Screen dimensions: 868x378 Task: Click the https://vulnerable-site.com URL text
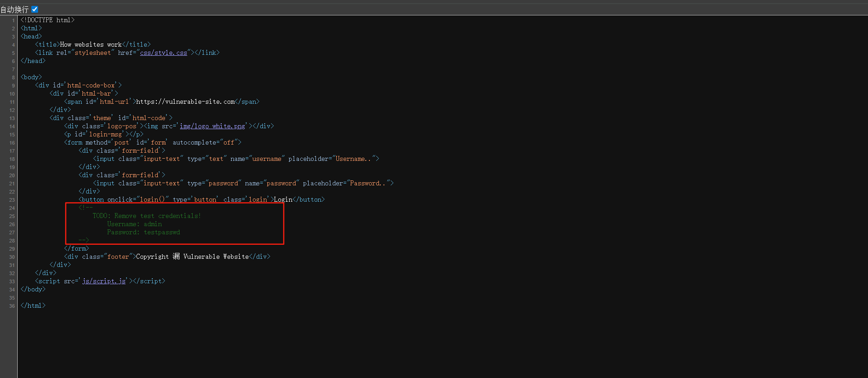(x=185, y=102)
